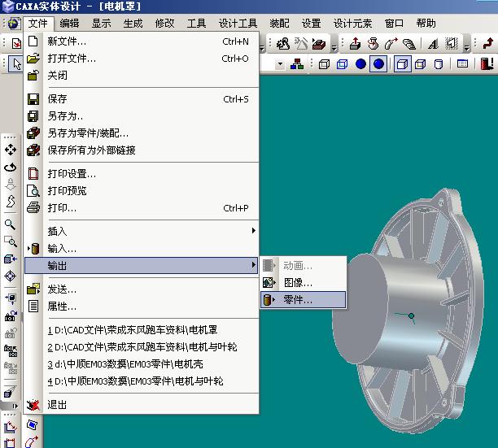Open recent file 3 电机壳
This screenshot has height=448, width=498.
[x=141, y=364]
